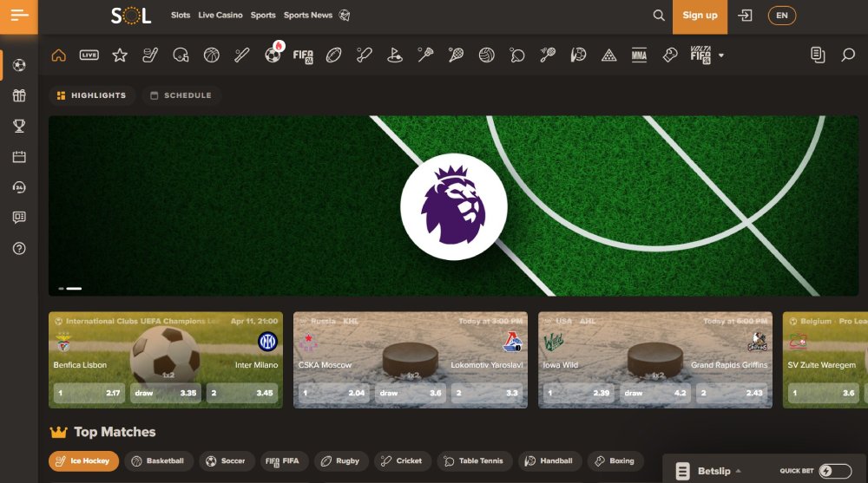This screenshot has width=868, height=483.
Task: Select the American football helmet icon
Action: 181,55
